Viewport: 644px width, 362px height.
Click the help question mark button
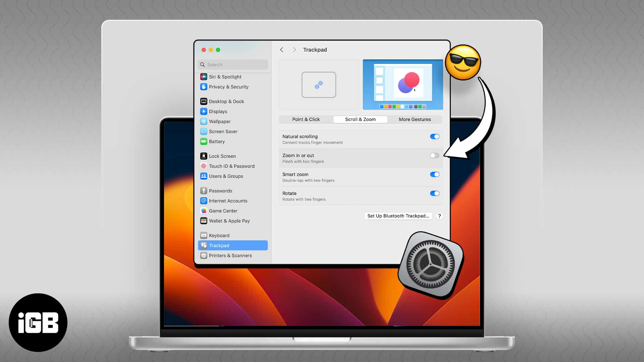(x=439, y=216)
